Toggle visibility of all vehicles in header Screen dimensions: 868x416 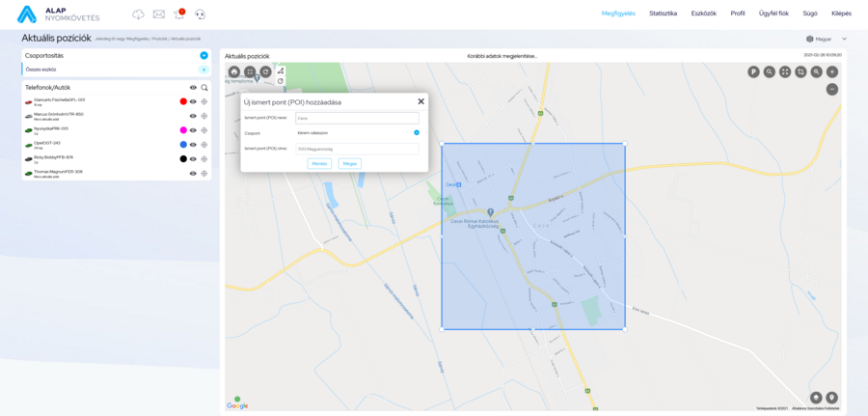click(x=193, y=87)
